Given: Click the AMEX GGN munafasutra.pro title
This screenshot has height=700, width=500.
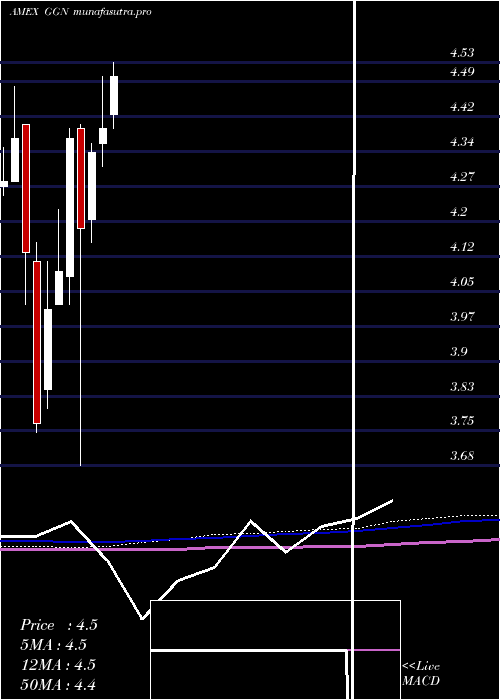Looking at the screenshot, I should coord(80,12).
